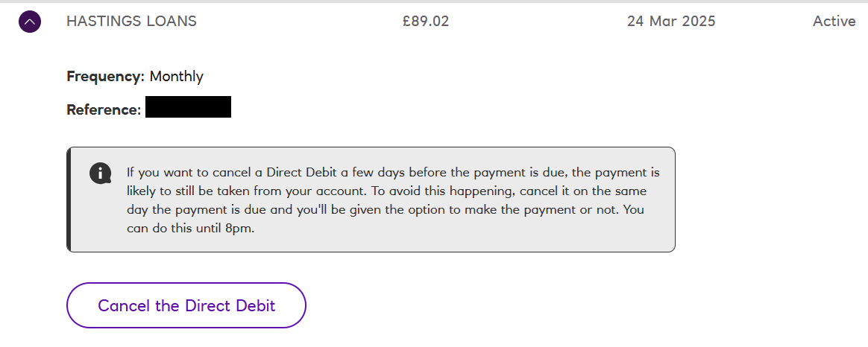Click the Monthly frequency value

pyautogui.click(x=177, y=76)
